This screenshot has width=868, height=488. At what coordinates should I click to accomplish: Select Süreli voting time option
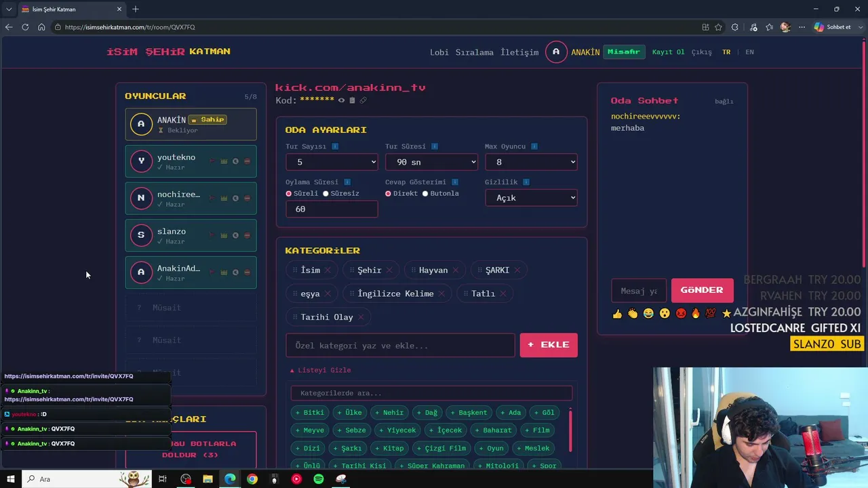click(289, 194)
